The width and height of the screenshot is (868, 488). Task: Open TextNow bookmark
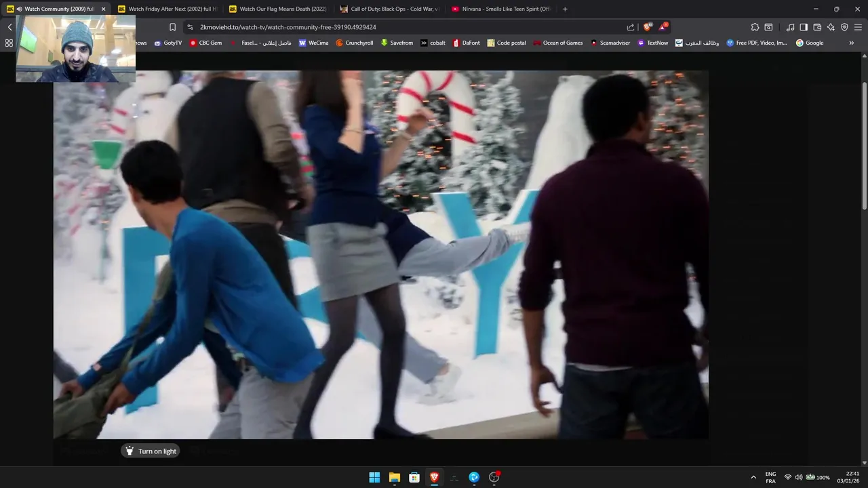(652, 43)
